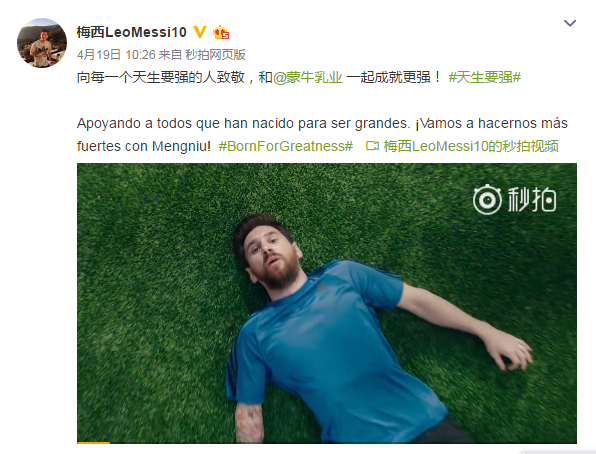The height and width of the screenshot is (454, 596).
Task: Click the video camera icon before 秒拍视频
Action: (x=372, y=146)
